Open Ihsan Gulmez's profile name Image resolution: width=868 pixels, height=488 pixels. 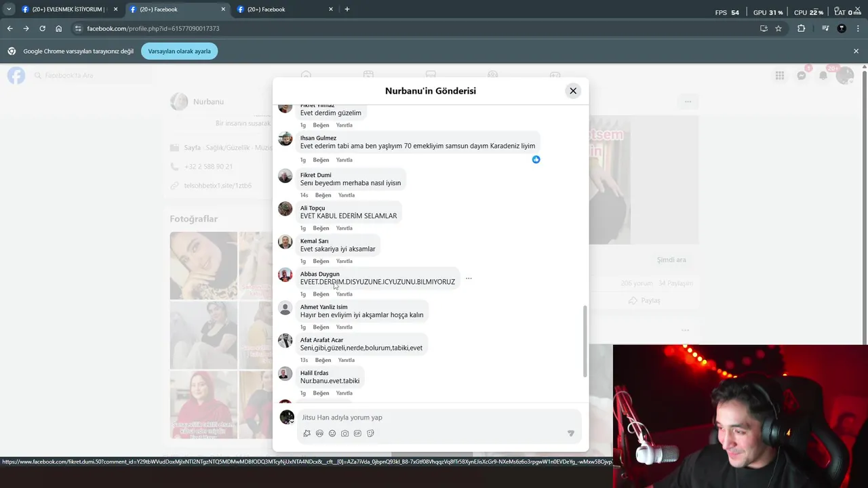click(318, 138)
